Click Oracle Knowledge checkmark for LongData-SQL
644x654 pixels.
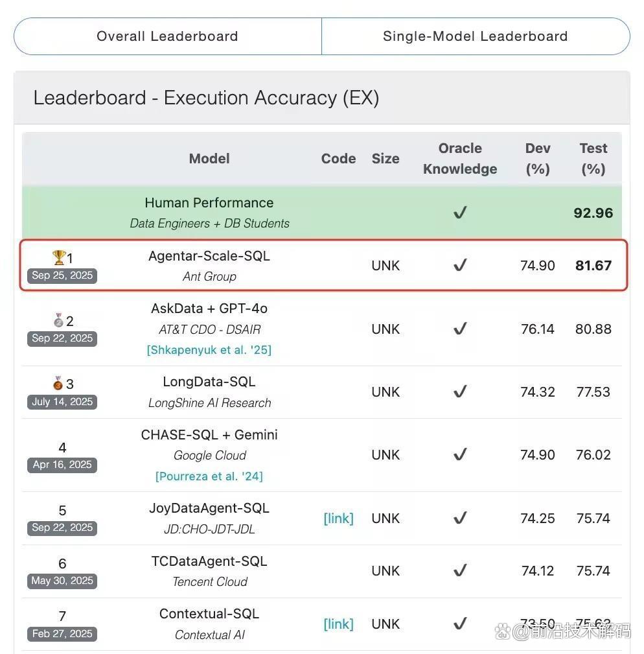(460, 392)
